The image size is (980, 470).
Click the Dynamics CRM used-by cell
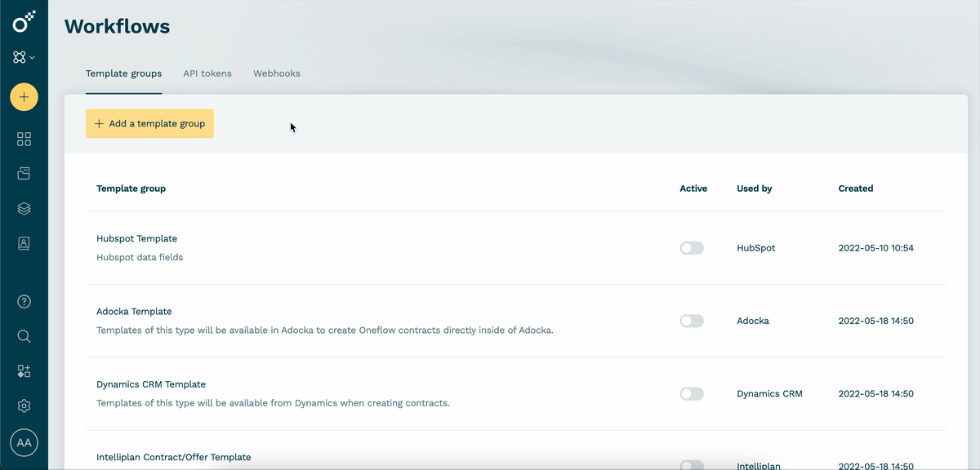769,393
